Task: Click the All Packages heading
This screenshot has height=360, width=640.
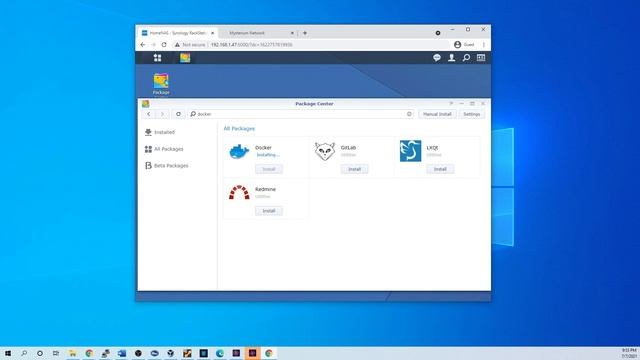Action: pyautogui.click(x=239, y=129)
